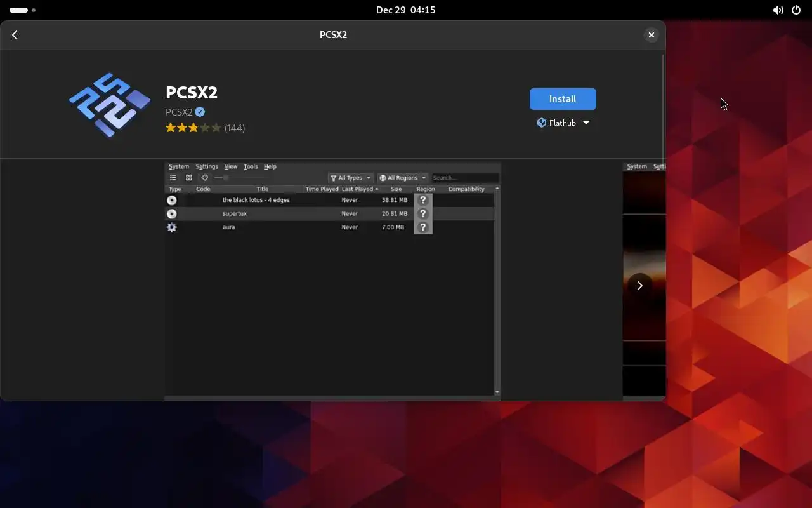The height and width of the screenshot is (508, 812).
Task: Click the star rating (144)
Action: tap(205, 128)
